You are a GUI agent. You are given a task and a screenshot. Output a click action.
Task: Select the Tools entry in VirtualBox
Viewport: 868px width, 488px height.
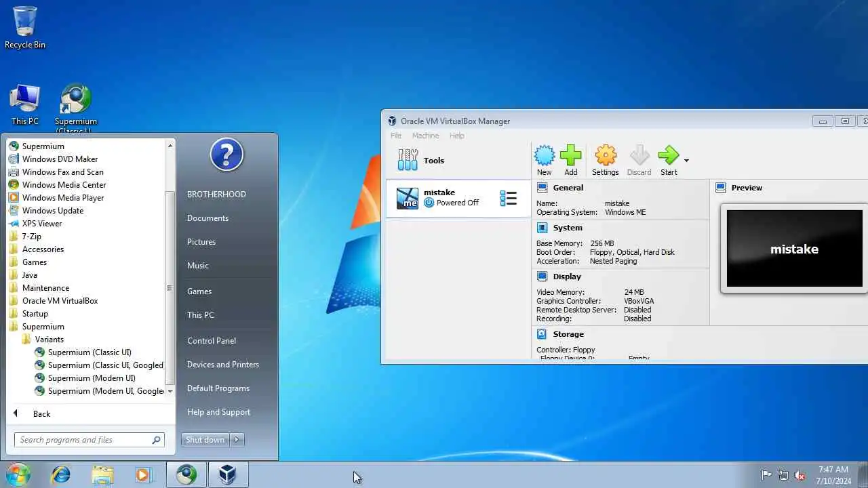click(458, 161)
